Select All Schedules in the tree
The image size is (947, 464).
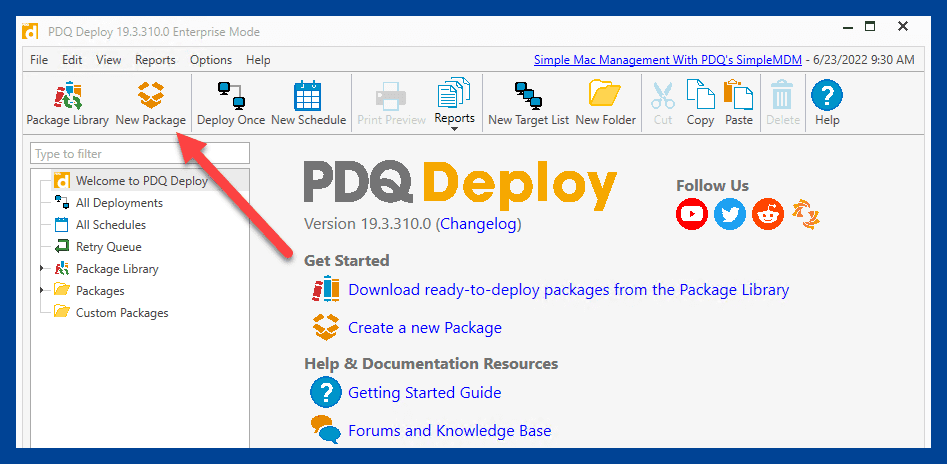pos(111,225)
